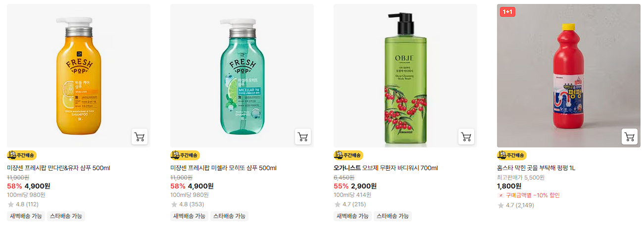Add Homestar 펑펑 cleaner to cart

point(630,137)
